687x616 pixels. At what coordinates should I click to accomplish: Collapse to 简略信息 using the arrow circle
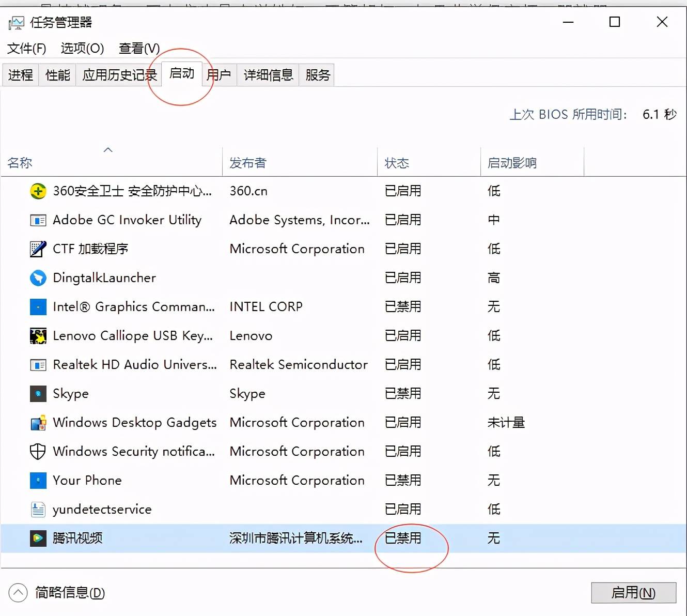(x=18, y=593)
